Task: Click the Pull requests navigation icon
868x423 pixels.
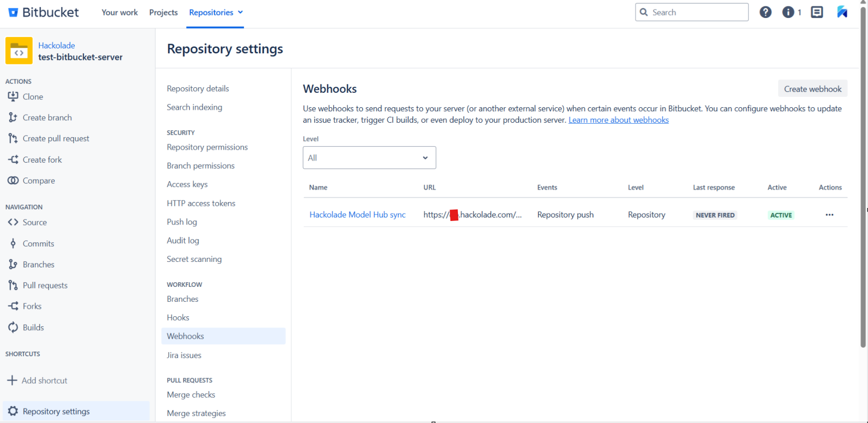Action: pyautogui.click(x=13, y=285)
